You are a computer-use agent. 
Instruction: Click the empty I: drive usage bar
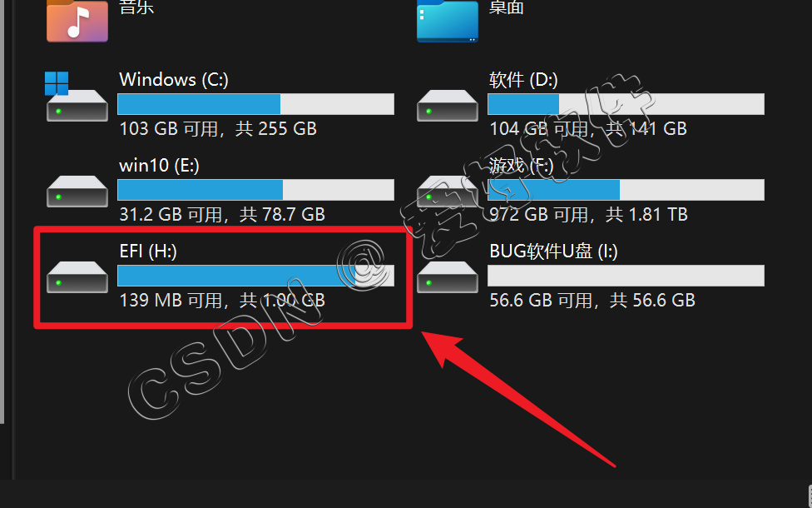626,276
